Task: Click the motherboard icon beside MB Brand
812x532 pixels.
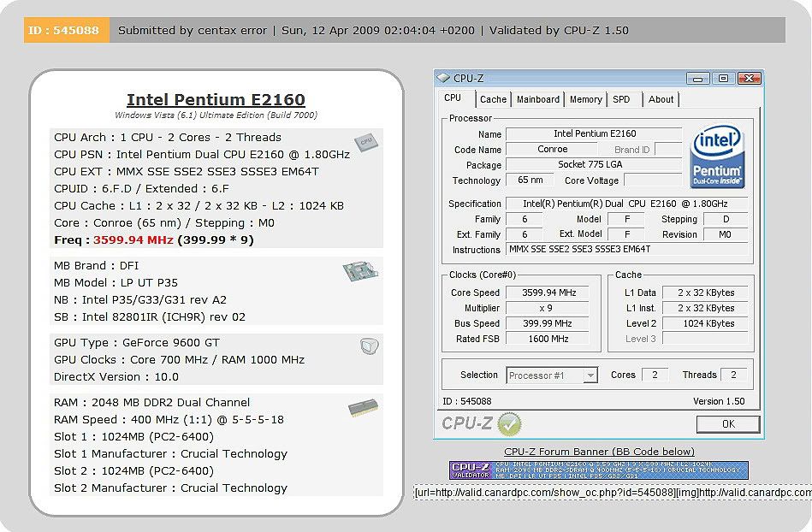Action: 360,270
